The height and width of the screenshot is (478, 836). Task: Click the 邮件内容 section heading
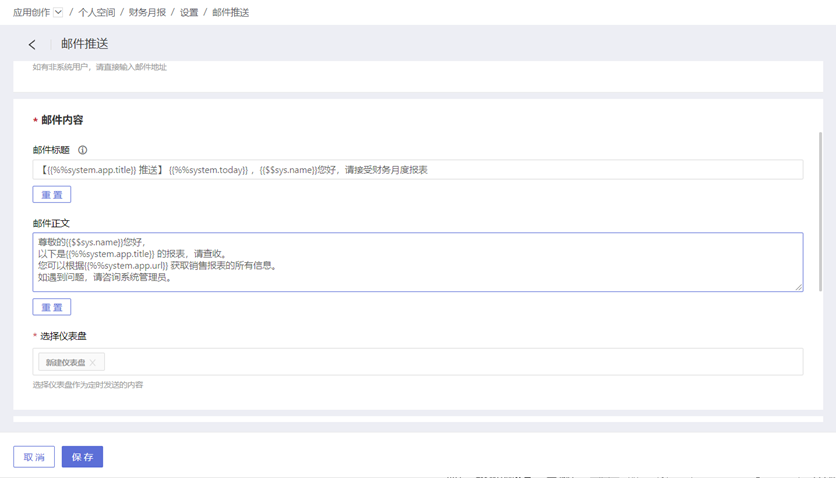coord(62,120)
